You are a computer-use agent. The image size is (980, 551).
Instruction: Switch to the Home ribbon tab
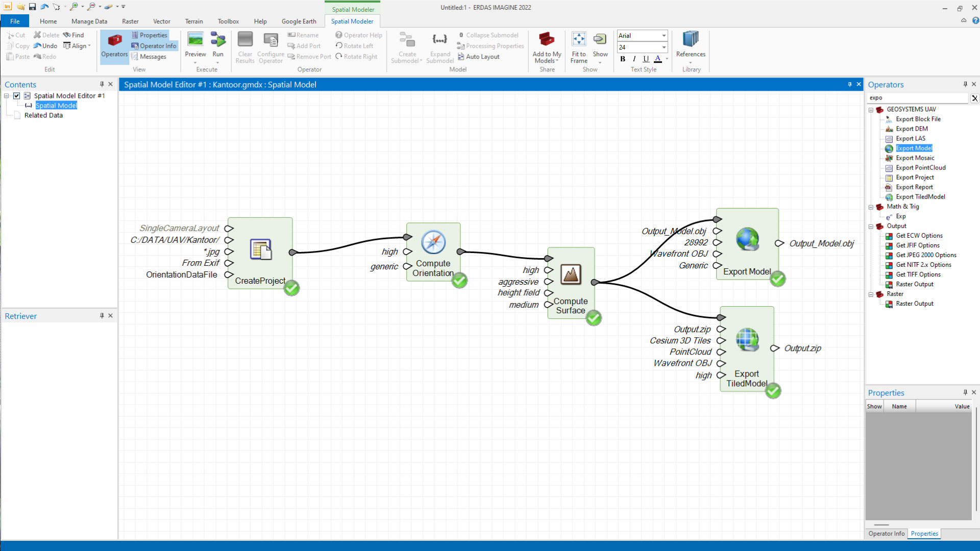48,21
